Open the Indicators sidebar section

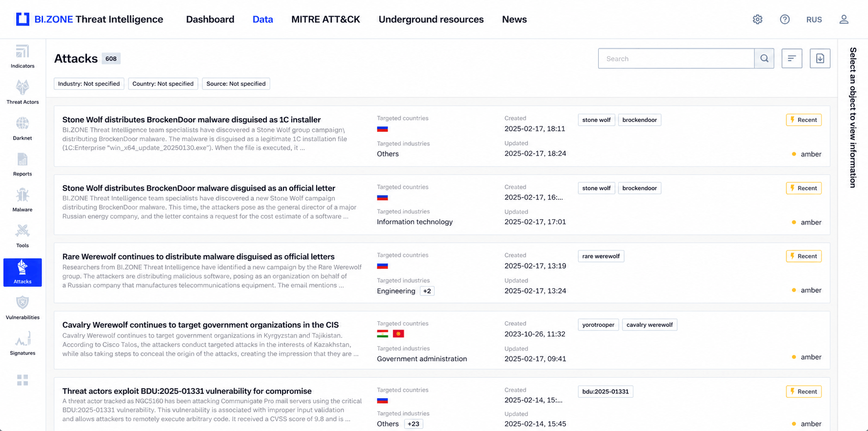point(22,57)
